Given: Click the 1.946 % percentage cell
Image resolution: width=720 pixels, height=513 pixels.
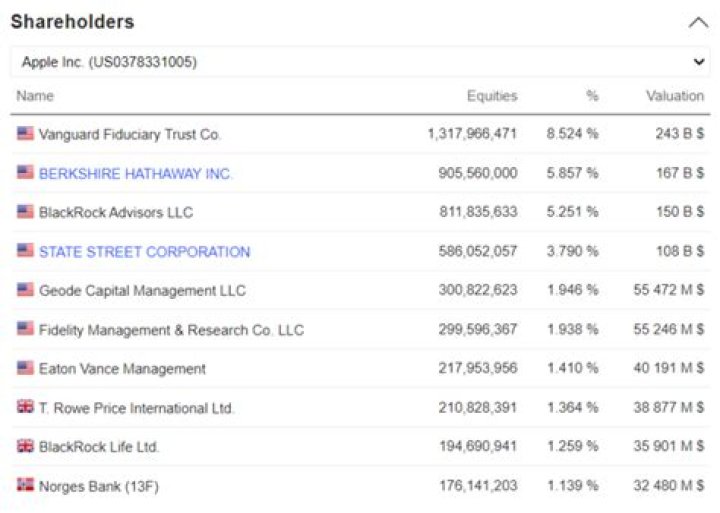Looking at the screenshot, I should coord(573,290).
